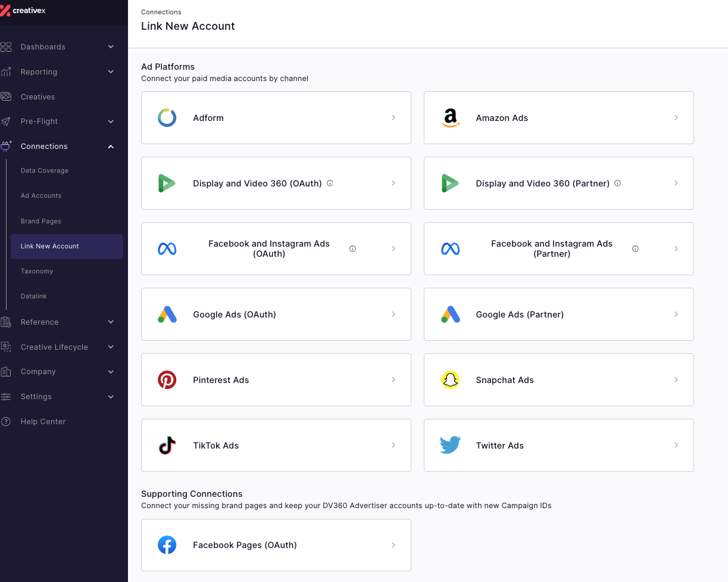Click the Supporting Connections heading
Image resolution: width=728 pixels, height=582 pixels.
pyautogui.click(x=192, y=494)
